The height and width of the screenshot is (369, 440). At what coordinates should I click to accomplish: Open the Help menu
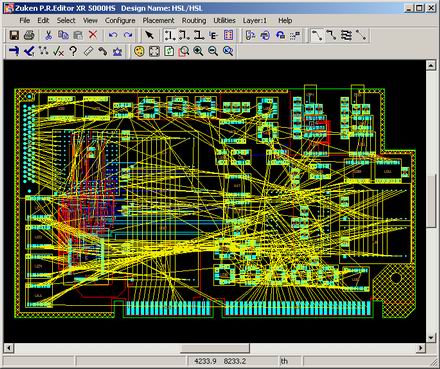click(x=285, y=20)
